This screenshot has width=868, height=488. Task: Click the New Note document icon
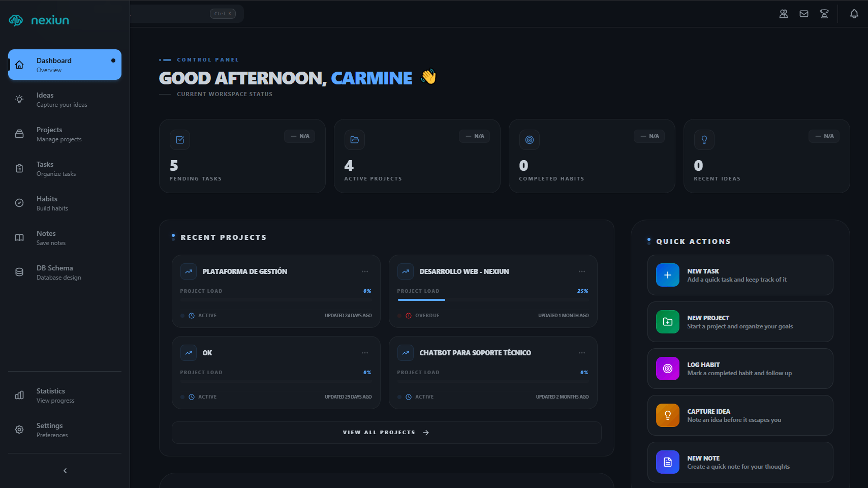668,462
